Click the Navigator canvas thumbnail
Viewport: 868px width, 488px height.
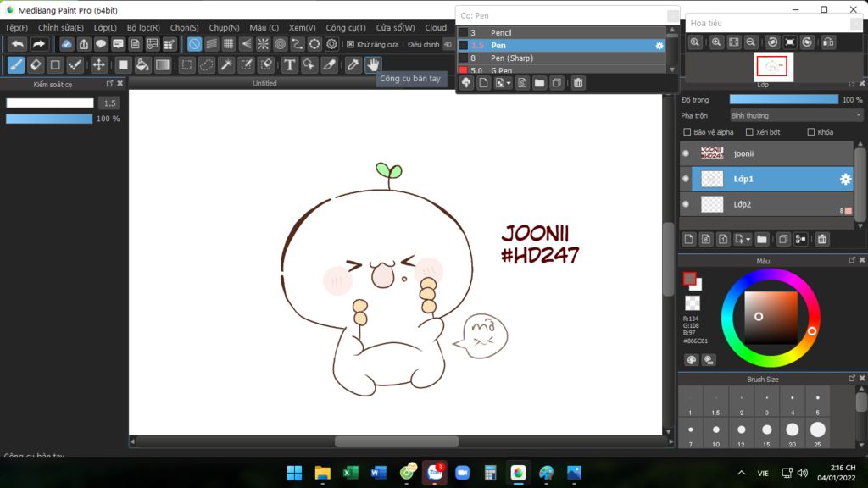click(774, 67)
